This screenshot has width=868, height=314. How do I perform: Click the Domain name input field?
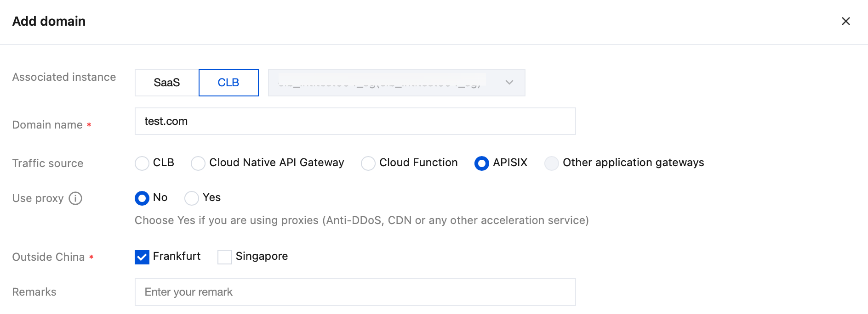[355, 121]
